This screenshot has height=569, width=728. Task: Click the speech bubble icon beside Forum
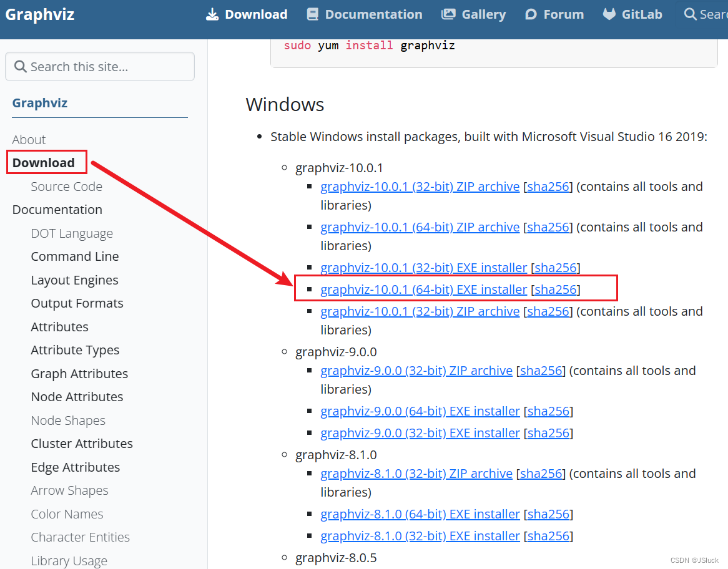coord(531,14)
